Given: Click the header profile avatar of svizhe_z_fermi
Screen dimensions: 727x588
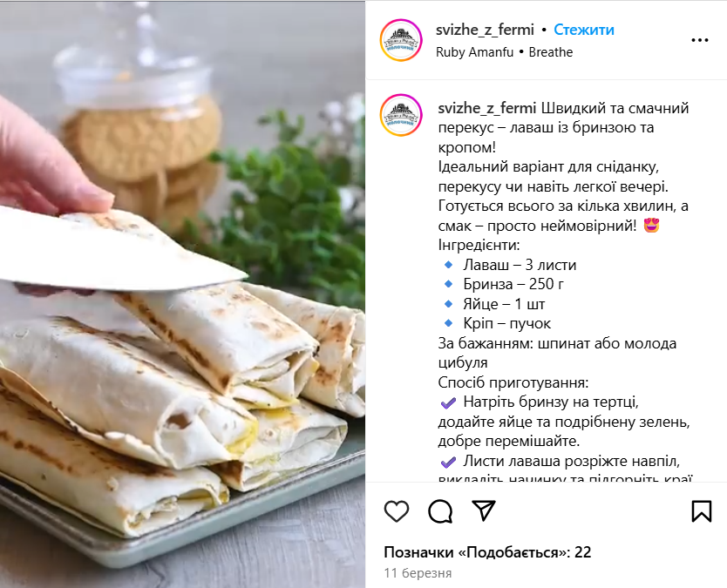Looking at the screenshot, I should click(x=401, y=40).
